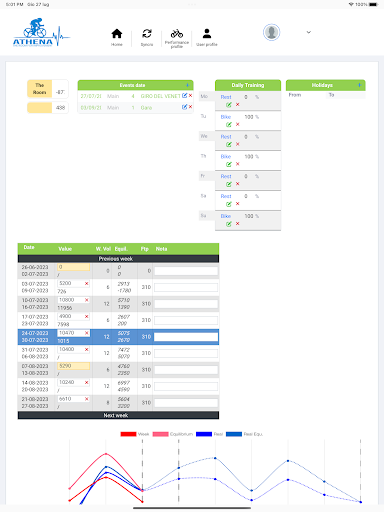This screenshot has height=512, width=384.
Task: Delete Monday's daily training
Action: 238,105
